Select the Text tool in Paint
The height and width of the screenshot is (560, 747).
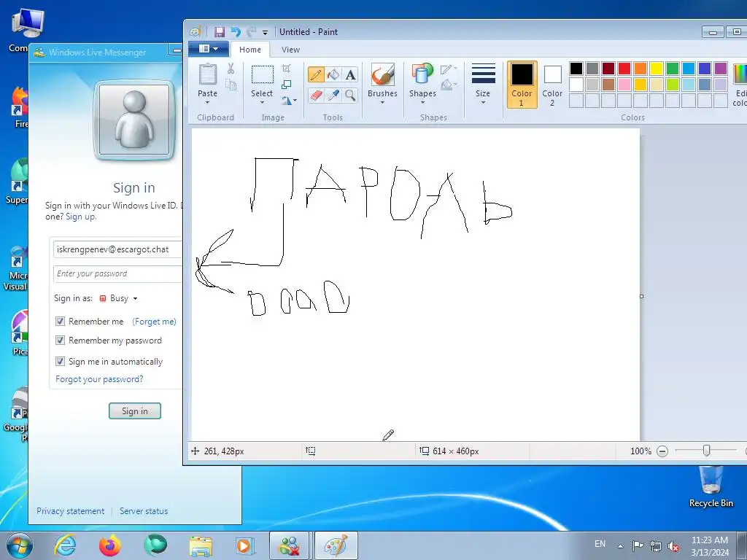point(351,75)
